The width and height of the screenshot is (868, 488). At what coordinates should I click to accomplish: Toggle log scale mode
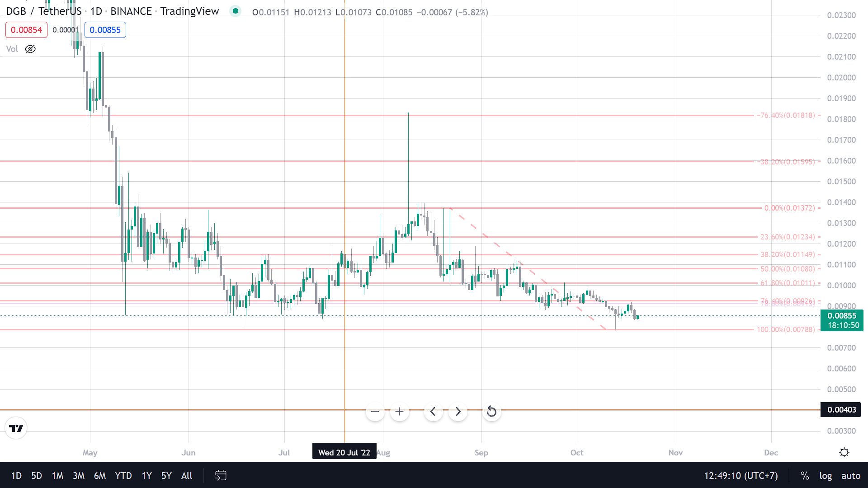pyautogui.click(x=826, y=475)
